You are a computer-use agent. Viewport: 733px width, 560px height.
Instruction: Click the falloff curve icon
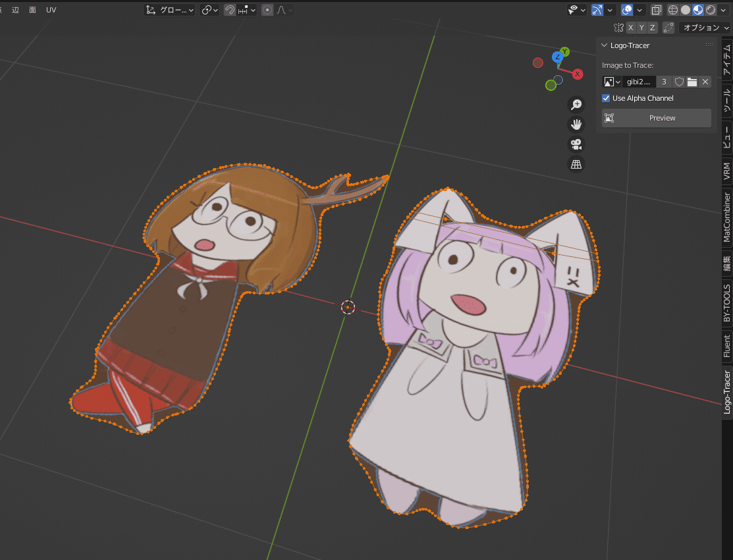point(281,10)
